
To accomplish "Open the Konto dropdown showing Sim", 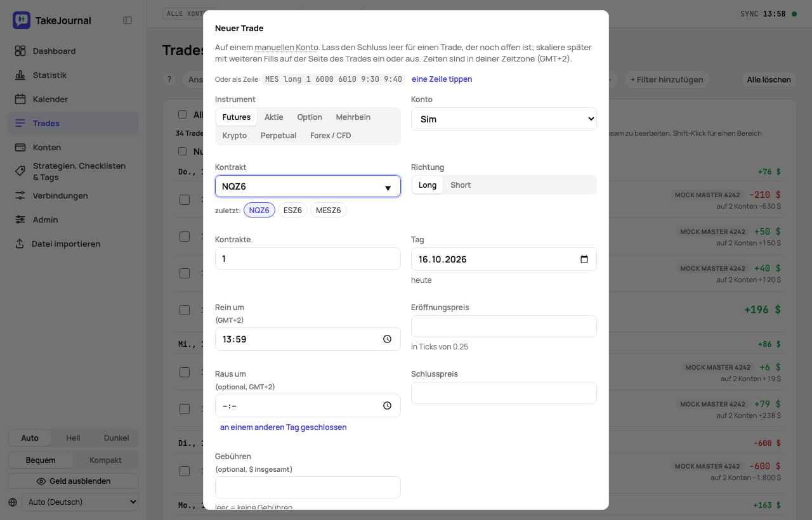I will [504, 119].
